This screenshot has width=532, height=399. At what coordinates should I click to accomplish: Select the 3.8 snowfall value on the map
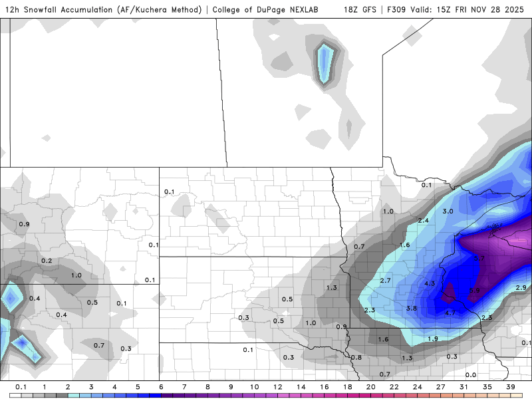(x=411, y=308)
